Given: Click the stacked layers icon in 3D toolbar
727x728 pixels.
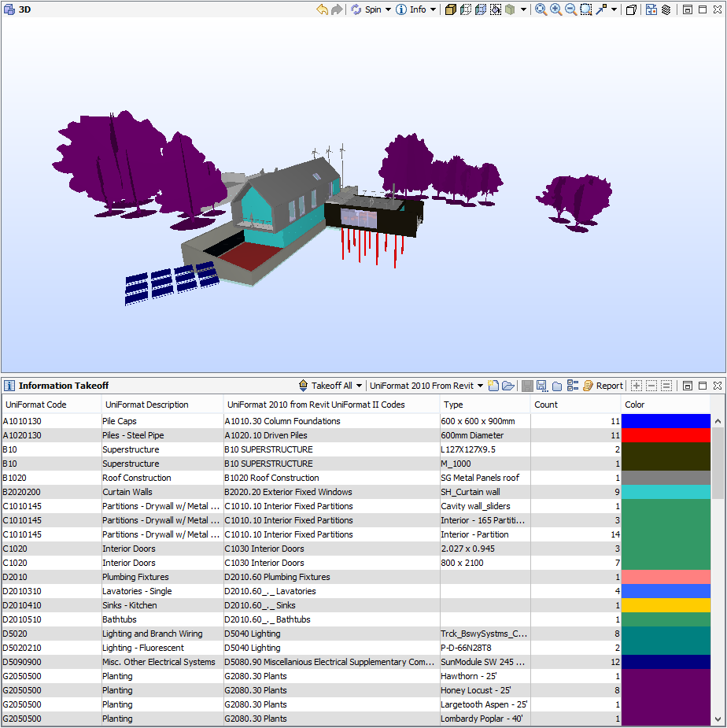Looking at the screenshot, I should [x=666, y=9].
